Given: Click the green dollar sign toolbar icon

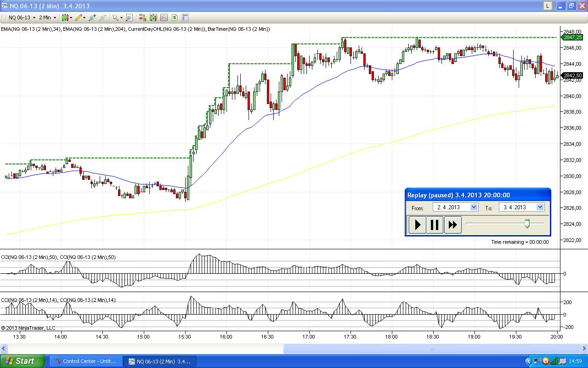Looking at the screenshot, I should tap(175, 17).
